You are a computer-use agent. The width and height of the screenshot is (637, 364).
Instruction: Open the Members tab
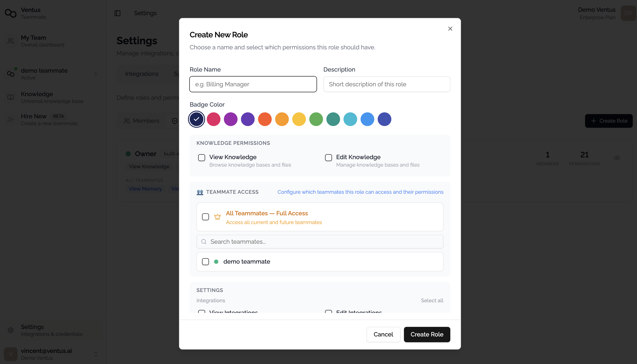(x=141, y=121)
